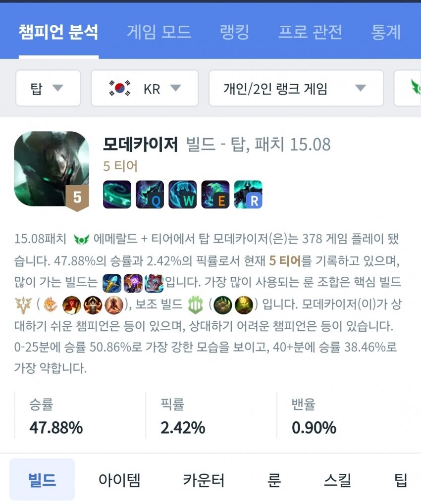The image size is (421, 504).
Task: Click the first core build item icon
Action: coord(112,283)
